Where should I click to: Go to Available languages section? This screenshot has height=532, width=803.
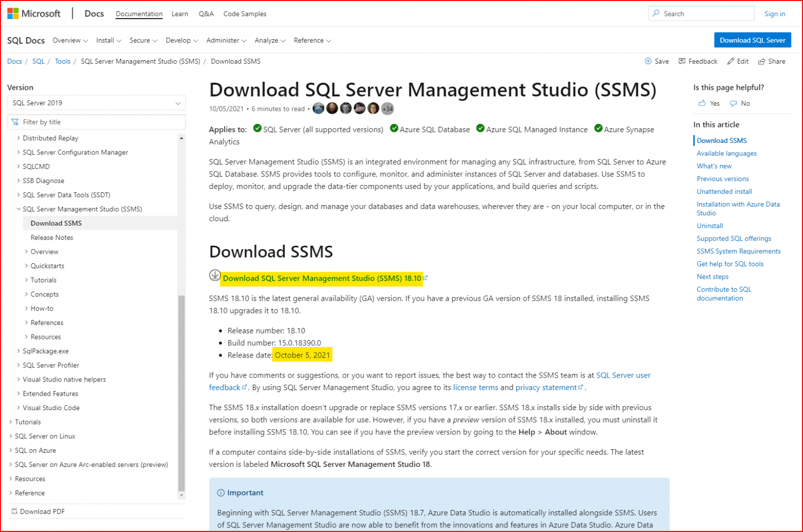click(726, 153)
